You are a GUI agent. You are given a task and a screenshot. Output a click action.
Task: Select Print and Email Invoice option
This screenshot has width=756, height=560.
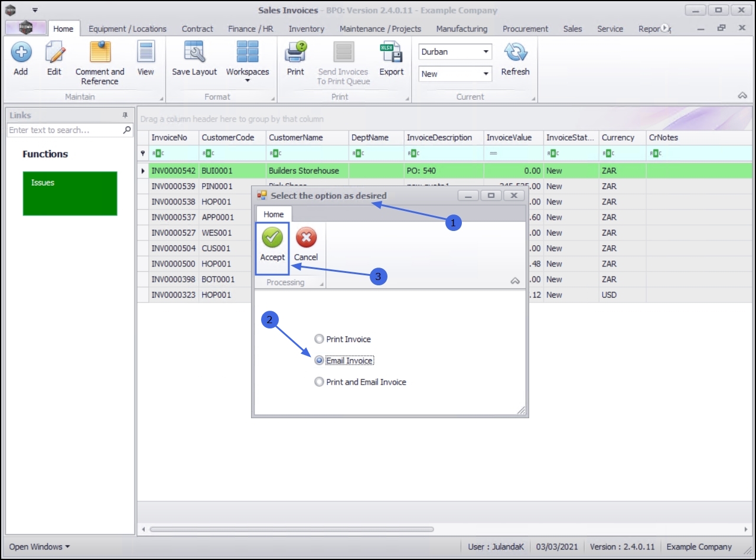coord(319,382)
